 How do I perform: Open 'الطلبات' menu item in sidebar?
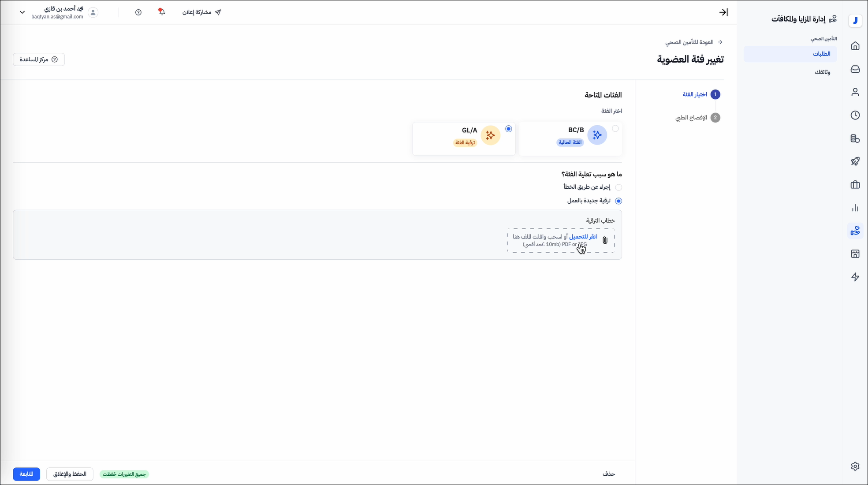(821, 54)
